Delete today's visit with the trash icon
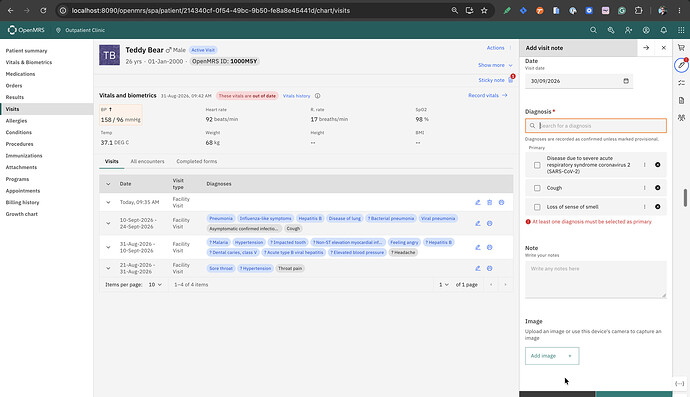690x397 pixels. pos(489,202)
